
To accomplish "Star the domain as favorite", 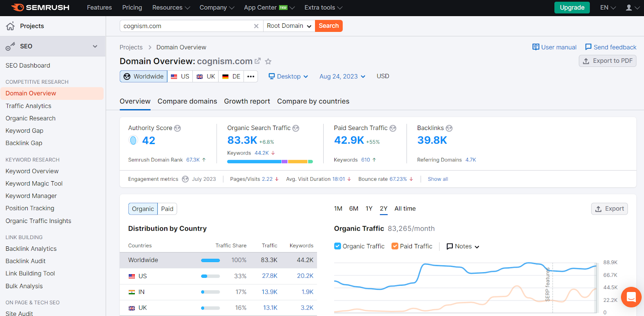I will [268, 61].
